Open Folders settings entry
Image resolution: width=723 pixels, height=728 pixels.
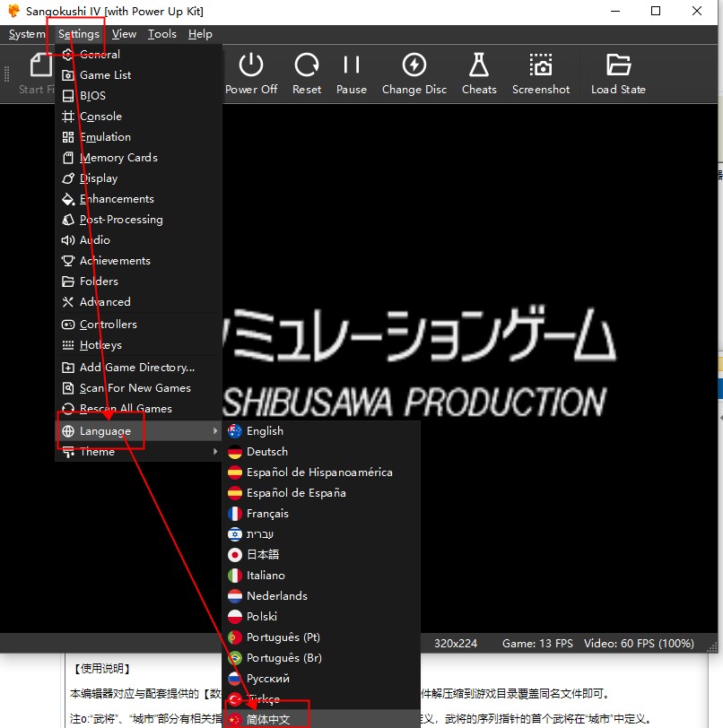coord(137,281)
